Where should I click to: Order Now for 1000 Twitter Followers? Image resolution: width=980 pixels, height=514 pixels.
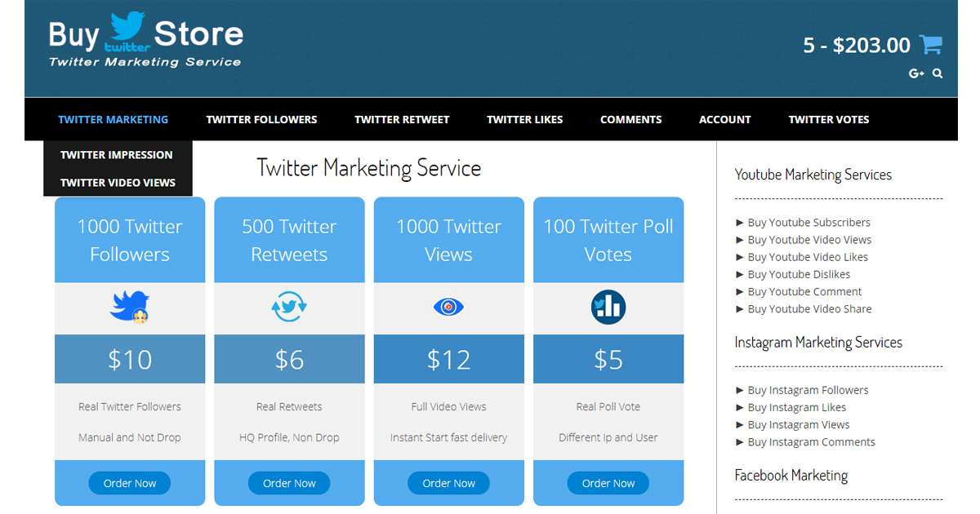130,483
